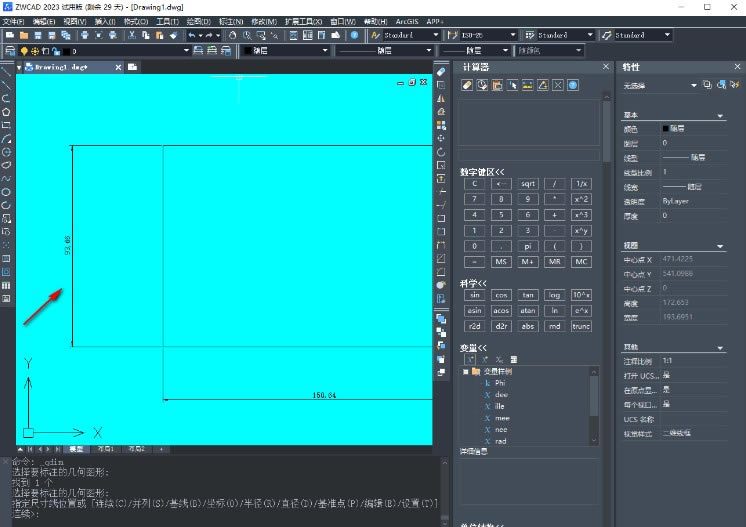
Task: Click the trunc function button
Action: (581, 326)
